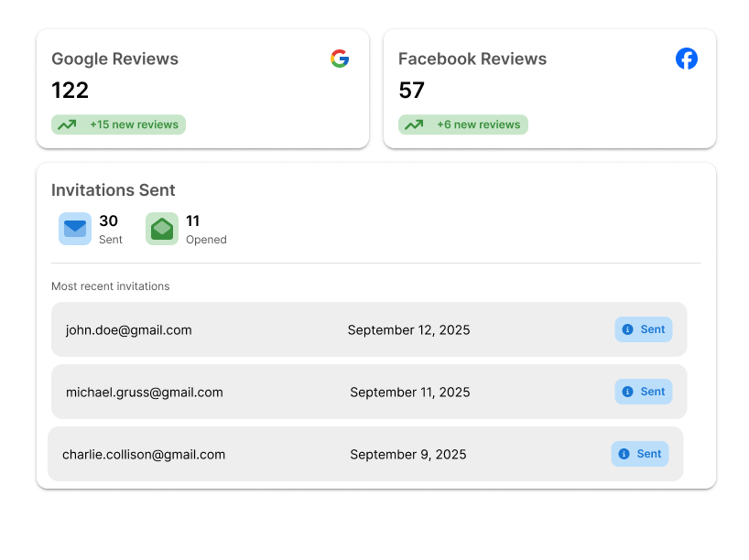749x560 pixels.
Task: Click the Facebook Reviews count 57
Action: pos(412,91)
